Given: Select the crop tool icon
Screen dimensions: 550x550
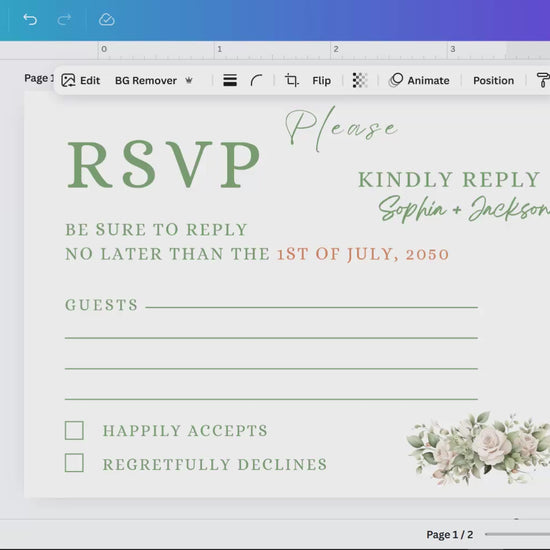Looking at the screenshot, I should [x=292, y=80].
